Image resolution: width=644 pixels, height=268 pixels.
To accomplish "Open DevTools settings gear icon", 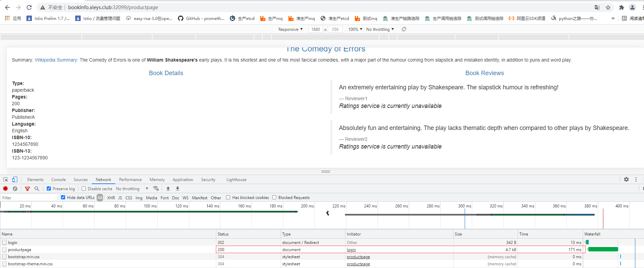I will pos(626,180).
